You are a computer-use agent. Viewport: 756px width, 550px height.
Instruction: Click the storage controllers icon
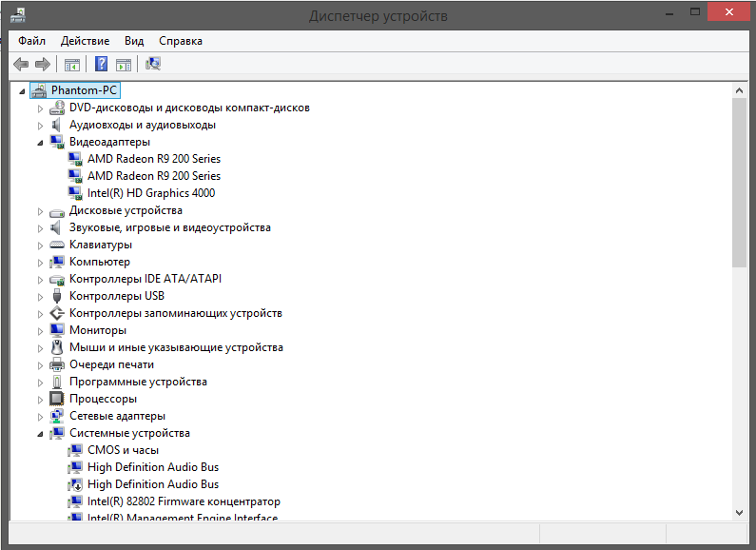pyautogui.click(x=57, y=313)
